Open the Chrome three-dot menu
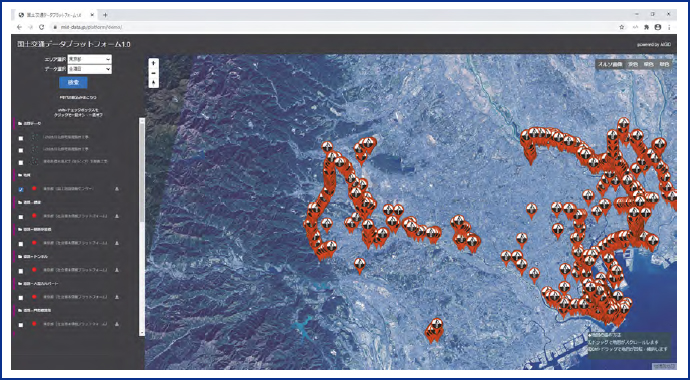The height and width of the screenshot is (380, 690). pyautogui.click(x=669, y=27)
